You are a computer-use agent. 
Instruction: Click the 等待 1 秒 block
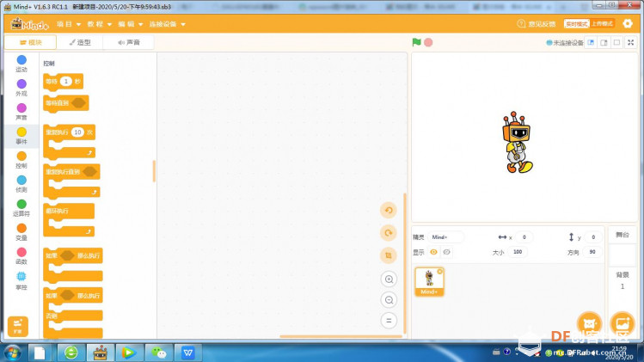point(63,82)
